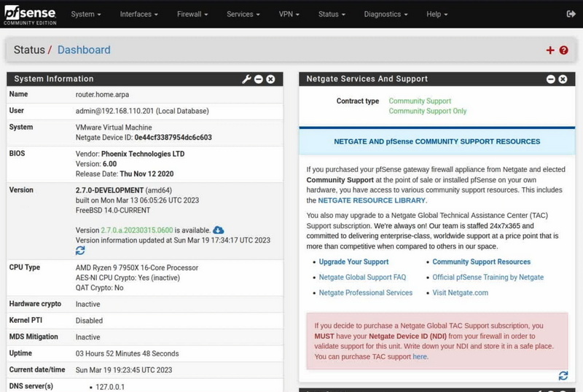Open the NETGATE RESOURCE LIBRARY link
This screenshot has height=392, width=583.
coord(372,200)
